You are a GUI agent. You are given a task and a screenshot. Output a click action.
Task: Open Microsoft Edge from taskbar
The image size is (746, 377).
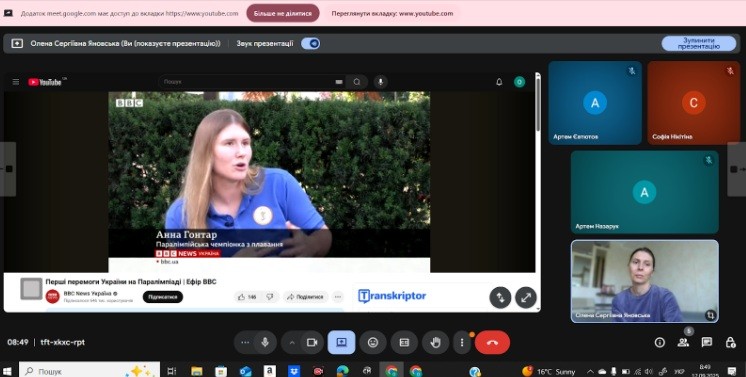(343, 371)
